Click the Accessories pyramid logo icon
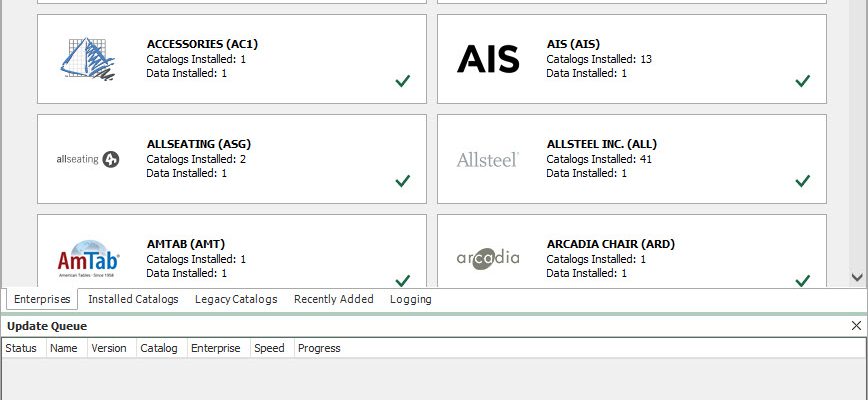The image size is (868, 400). pos(88,59)
